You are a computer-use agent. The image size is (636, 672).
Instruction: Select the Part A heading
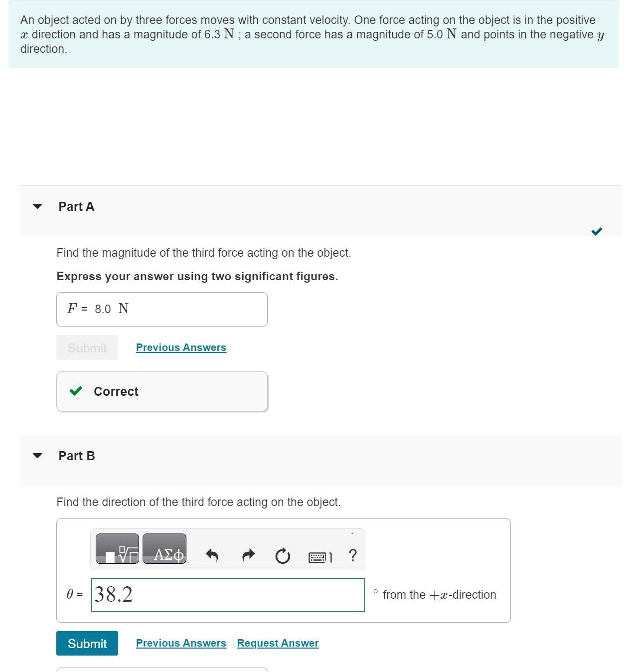coord(76,206)
